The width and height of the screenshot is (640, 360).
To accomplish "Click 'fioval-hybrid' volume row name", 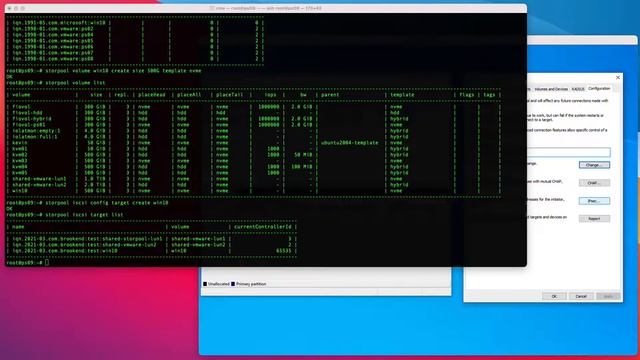I will pyautogui.click(x=32, y=119).
